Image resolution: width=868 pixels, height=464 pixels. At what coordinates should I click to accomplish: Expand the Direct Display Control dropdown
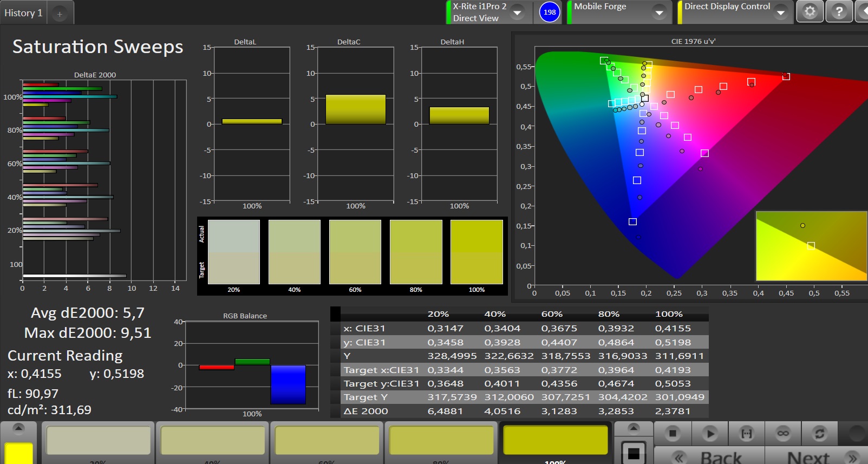tap(780, 12)
